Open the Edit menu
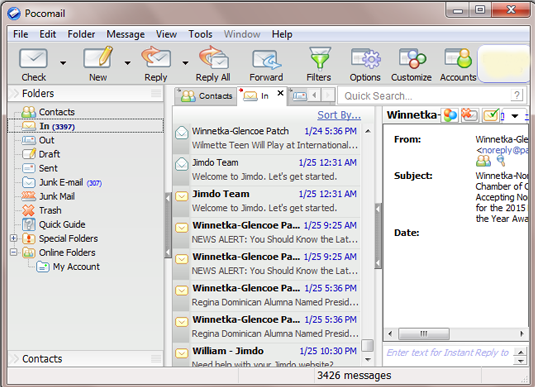This screenshot has height=387, width=536. tap(48, 34)
